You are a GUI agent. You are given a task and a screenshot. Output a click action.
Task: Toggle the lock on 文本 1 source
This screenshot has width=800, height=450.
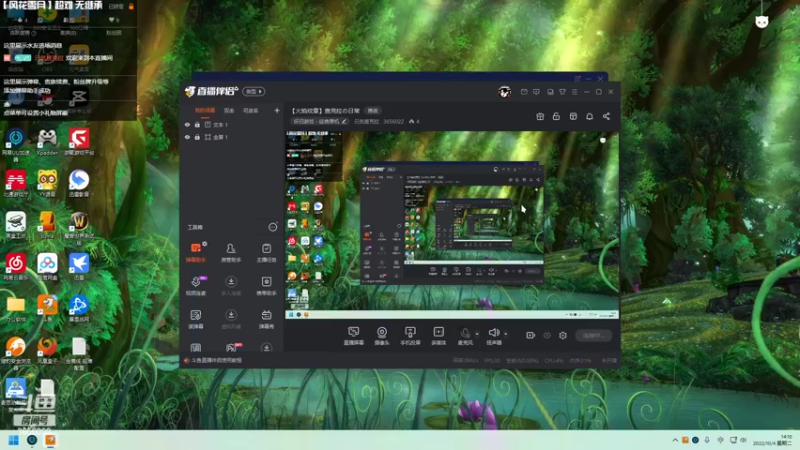(x=197, y=124)
